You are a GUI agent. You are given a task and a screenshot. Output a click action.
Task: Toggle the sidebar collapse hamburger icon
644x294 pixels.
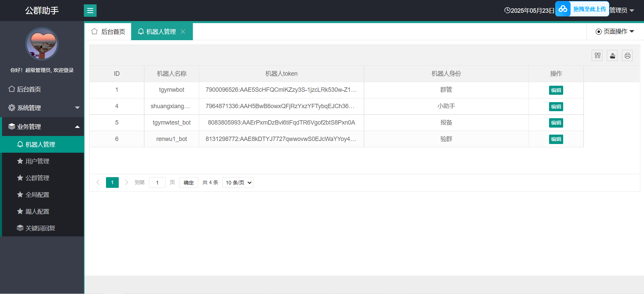pos(90,11)
